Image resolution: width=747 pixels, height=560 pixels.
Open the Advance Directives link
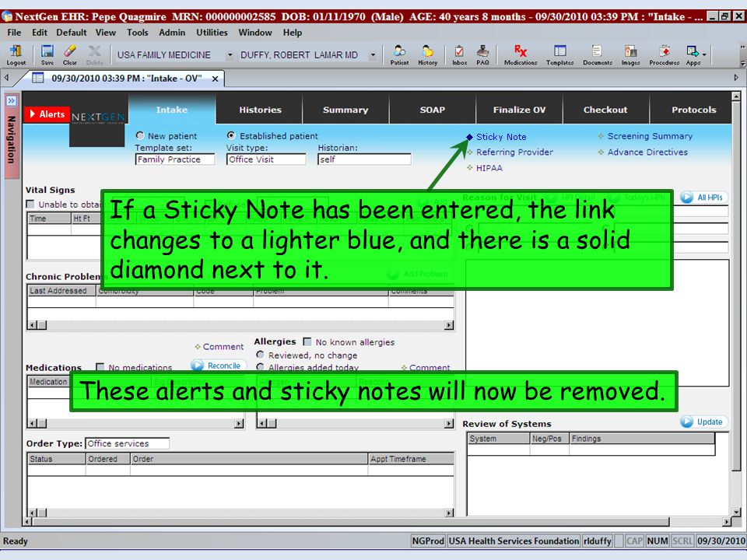[647, 152]
